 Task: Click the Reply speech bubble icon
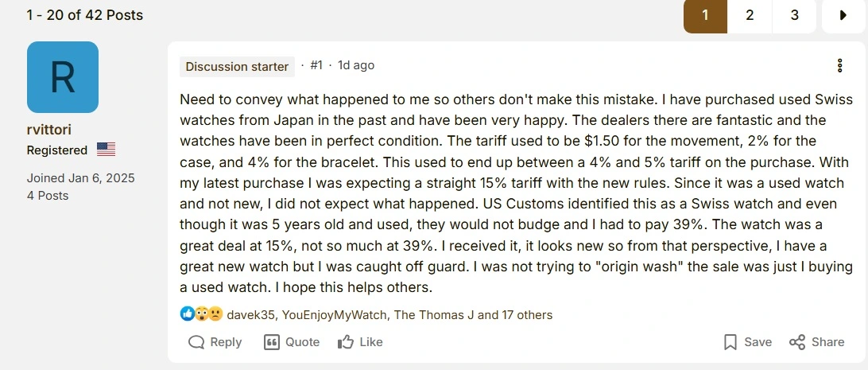[196, 342]
